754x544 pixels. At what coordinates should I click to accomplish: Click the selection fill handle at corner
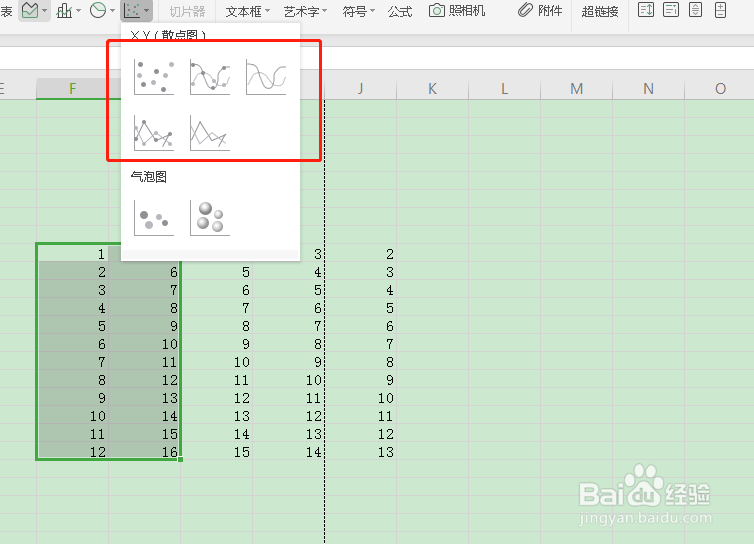click(x=180, y=460)
